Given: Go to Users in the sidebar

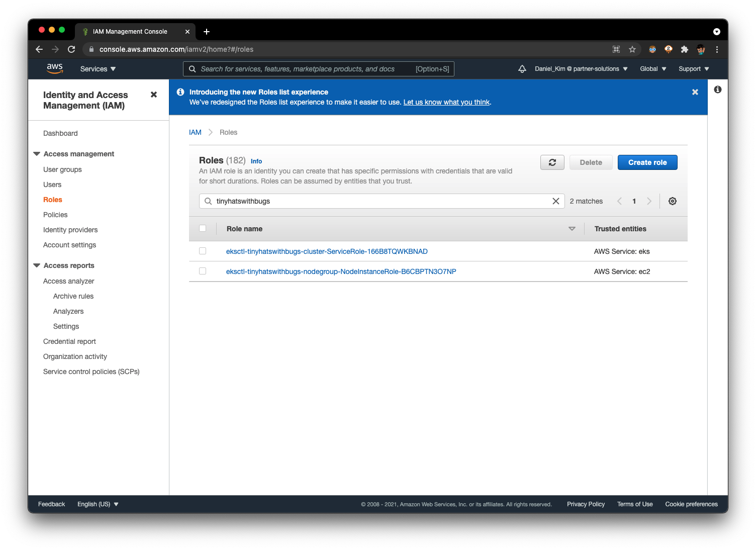Looking at the screenshot, I should (52, 185).
